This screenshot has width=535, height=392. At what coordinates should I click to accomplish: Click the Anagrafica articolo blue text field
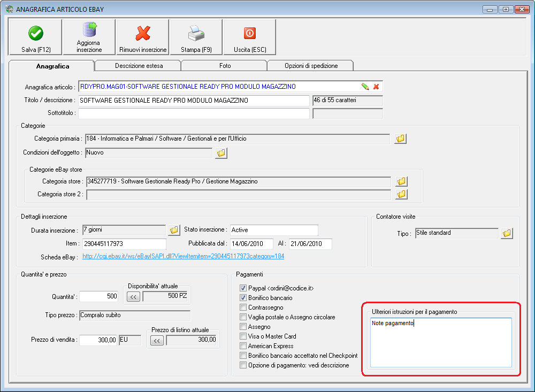click(x=219, y=87)
